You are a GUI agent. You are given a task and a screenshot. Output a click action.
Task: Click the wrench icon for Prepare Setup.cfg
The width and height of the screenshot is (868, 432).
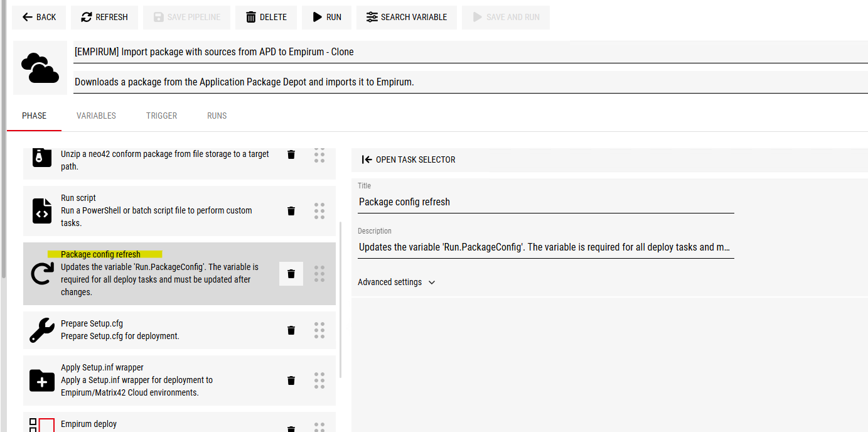click(x=42, y=330)
